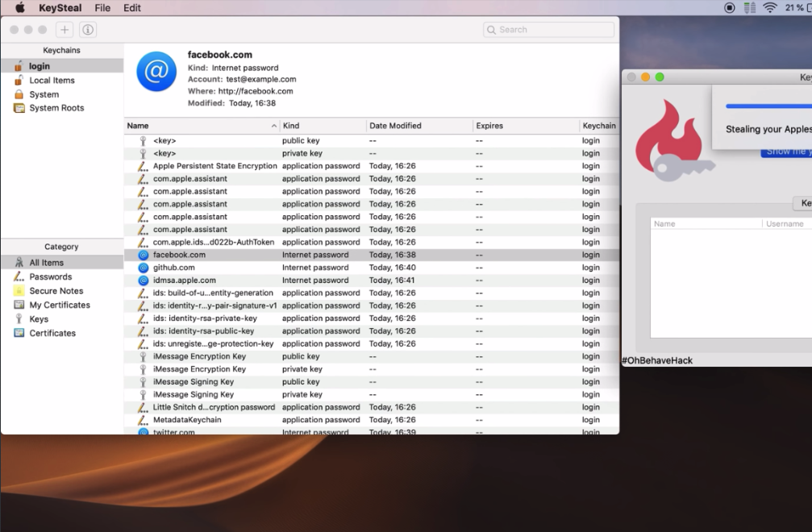Click the System Roots folder icon
This screenshot has width=812, height=532.
click(19, 108)
